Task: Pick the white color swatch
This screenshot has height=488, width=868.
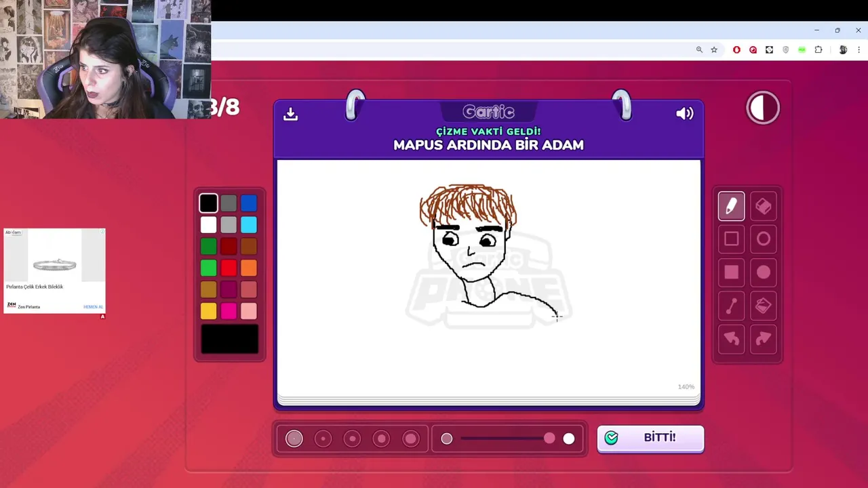Action: tap(208, 224)
